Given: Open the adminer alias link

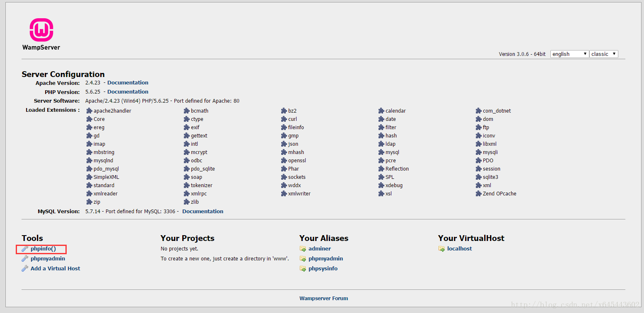Looking at the screenshot, I should click(320, 249).
